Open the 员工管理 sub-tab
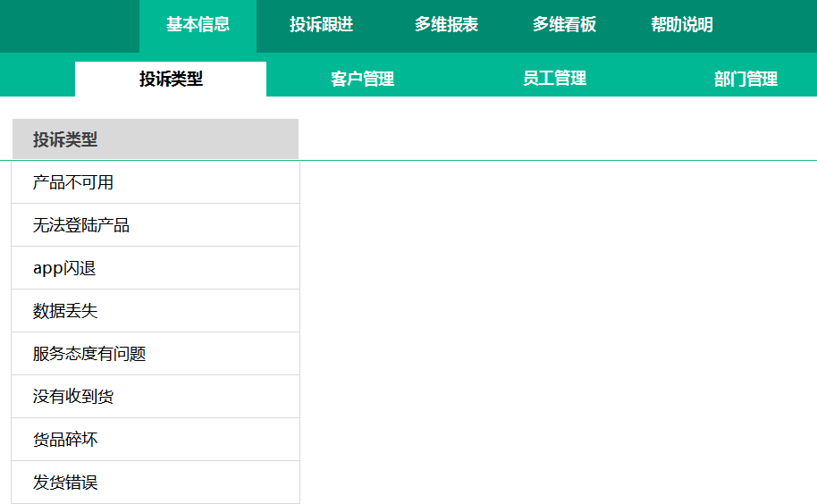This screenshot has height=504, width=817. coord(554,80)
